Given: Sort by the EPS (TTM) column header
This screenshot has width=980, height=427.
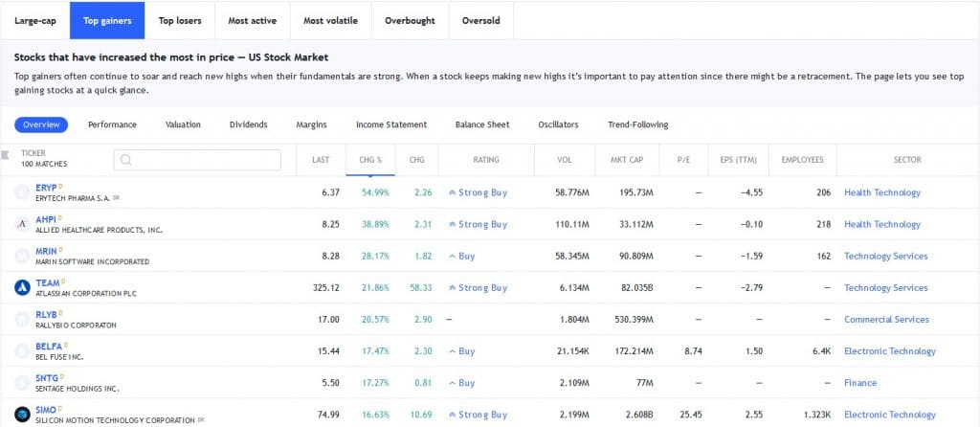Looking at the screenshot, I should click(x=738, y=160).
